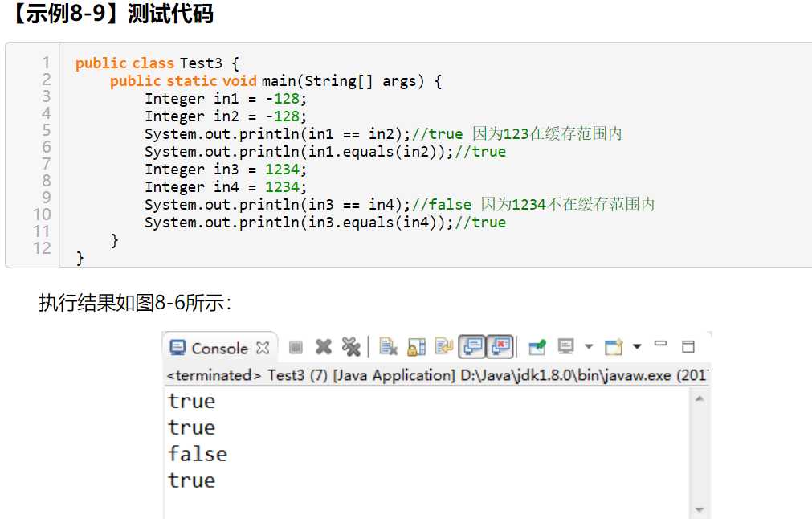Open the Display Selected Console dropdown arrow
The width and height of the screenshot is (812, 519).
pos(589,346)
